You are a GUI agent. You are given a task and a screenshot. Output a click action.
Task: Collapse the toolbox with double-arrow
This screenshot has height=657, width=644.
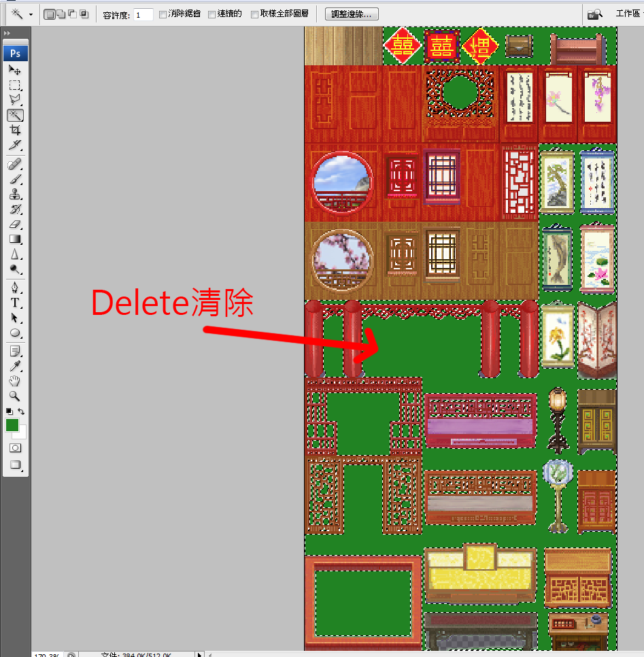[7, 33]
